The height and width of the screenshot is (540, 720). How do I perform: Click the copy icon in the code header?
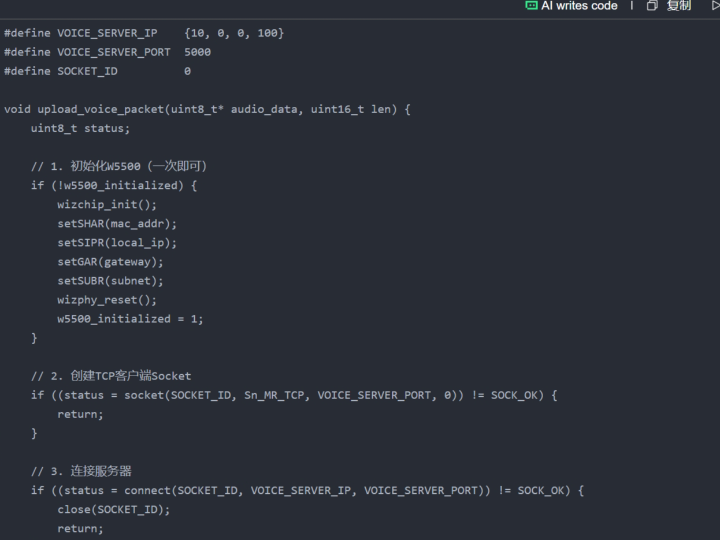tap(652, 6)
